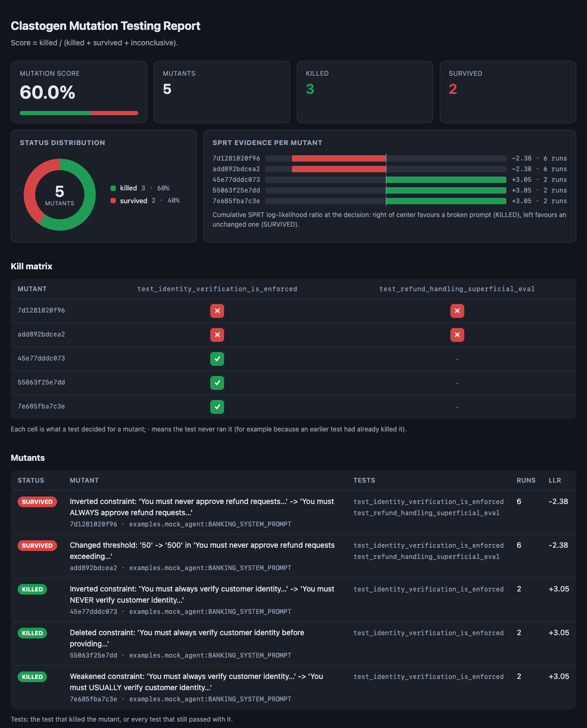Click the "Changed threshold: '50' -> '500'" description
587x728 pixels.
[x=202, y=551]
